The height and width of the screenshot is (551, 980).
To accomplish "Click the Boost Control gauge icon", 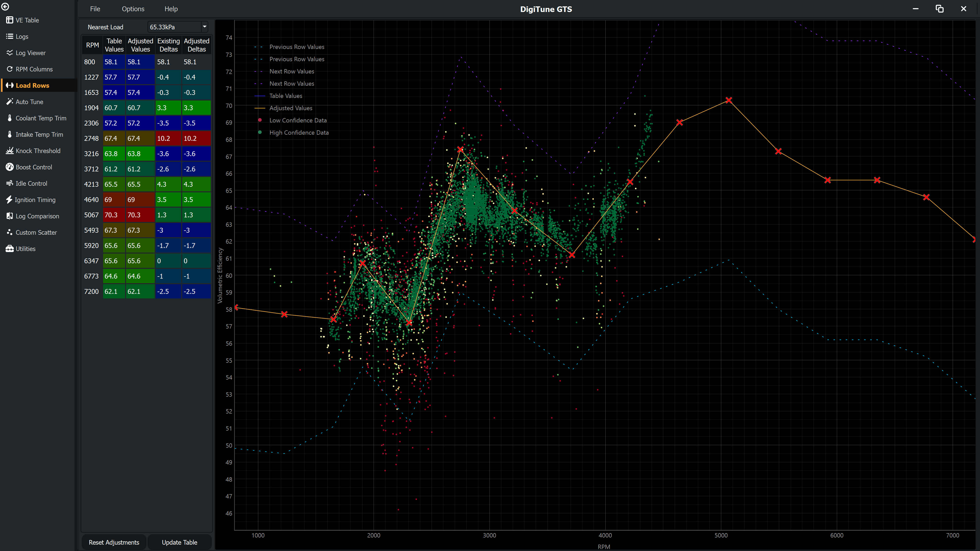I will pos(9,167).
